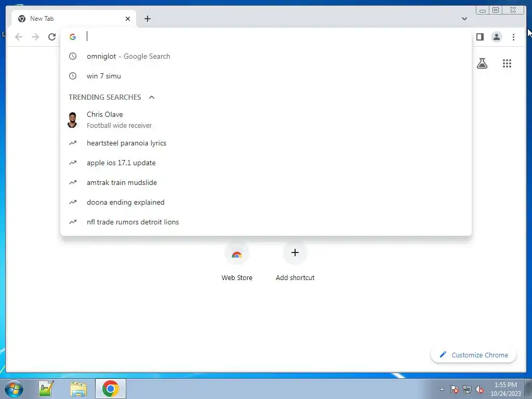Click the network tray icon
532x399 pixels.
click(467, 389)
